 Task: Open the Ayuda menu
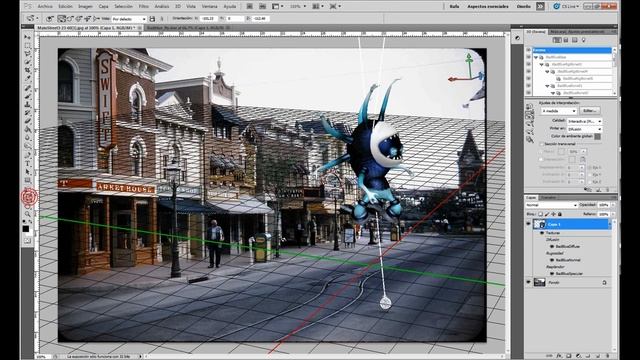click(230, 7)
